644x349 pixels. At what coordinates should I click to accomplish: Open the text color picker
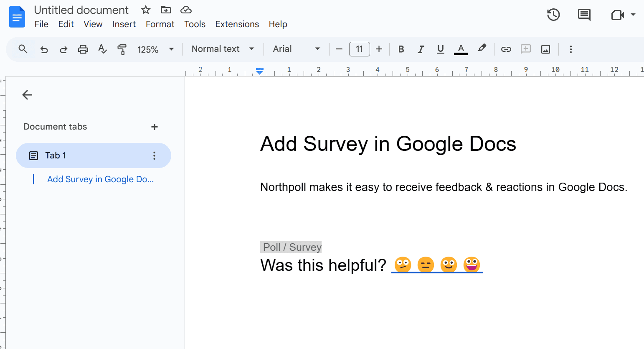(x=461, y=49)
